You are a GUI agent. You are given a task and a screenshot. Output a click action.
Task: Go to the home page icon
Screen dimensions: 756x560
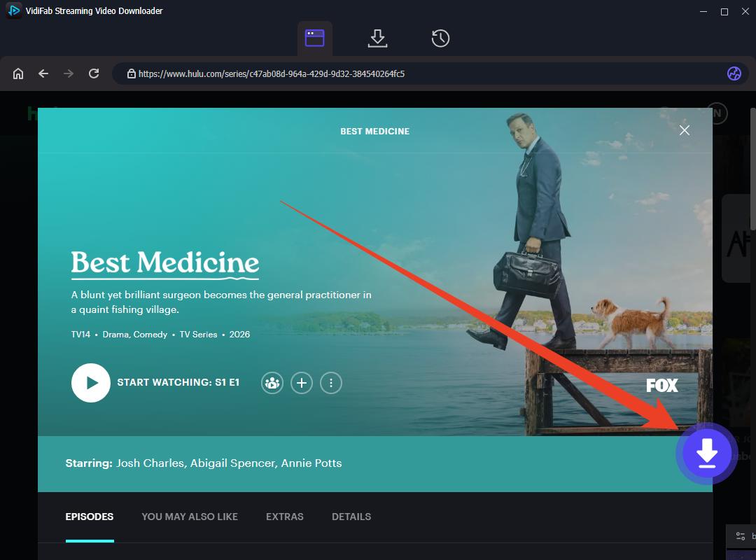click(x=17, y=73)
